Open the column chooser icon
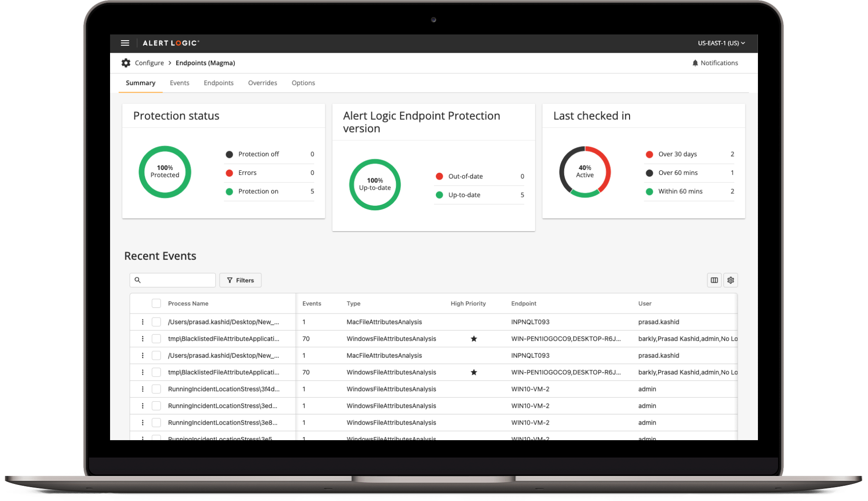Image resolution: width=868 pixels, height=501 pixels. pos(714,280)
